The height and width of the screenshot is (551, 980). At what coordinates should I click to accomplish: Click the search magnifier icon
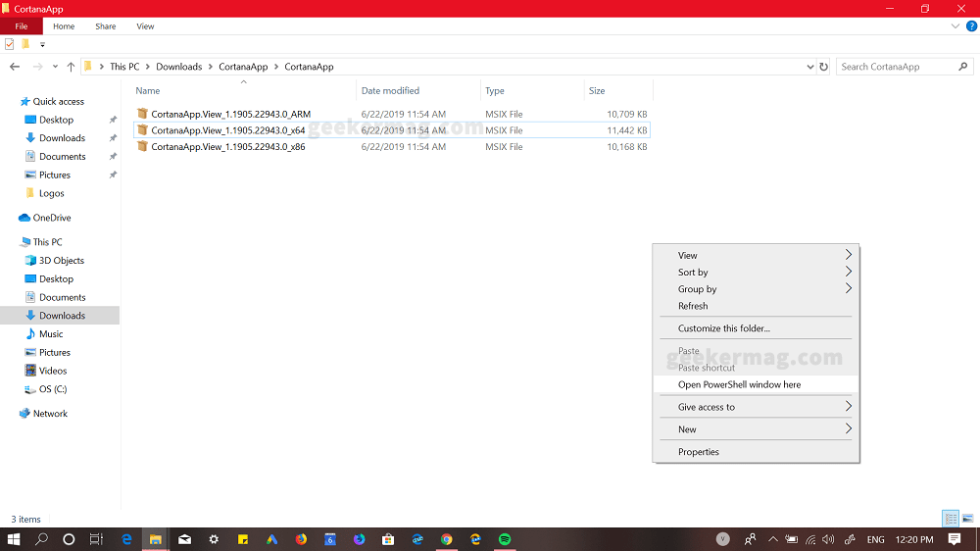(963, 67)
